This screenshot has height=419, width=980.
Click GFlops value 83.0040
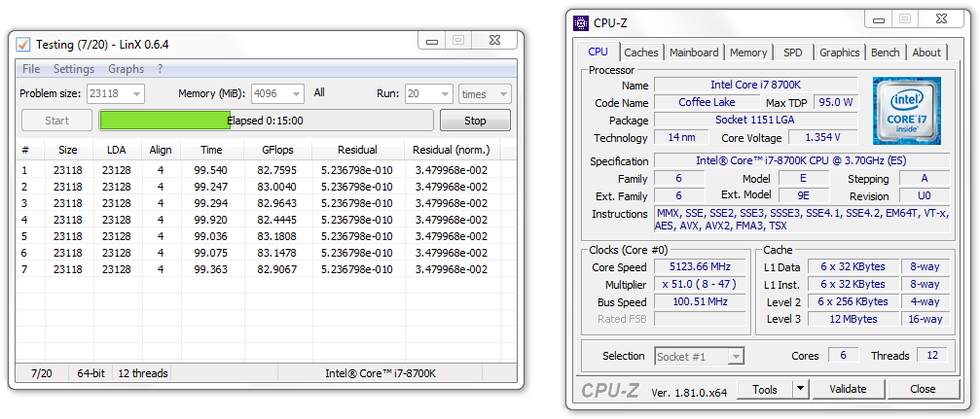[278, 187]
